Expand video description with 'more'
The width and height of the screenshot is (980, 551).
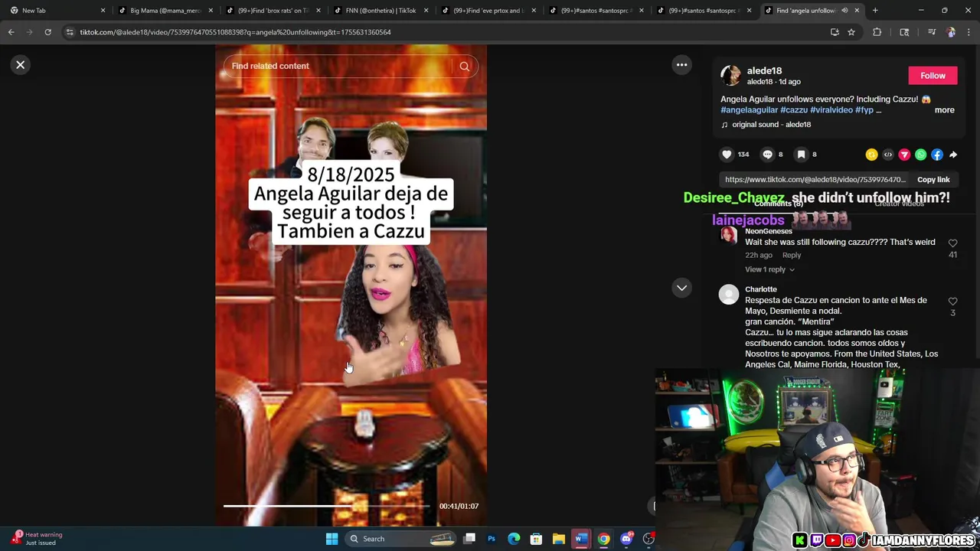tap(944, 110)
